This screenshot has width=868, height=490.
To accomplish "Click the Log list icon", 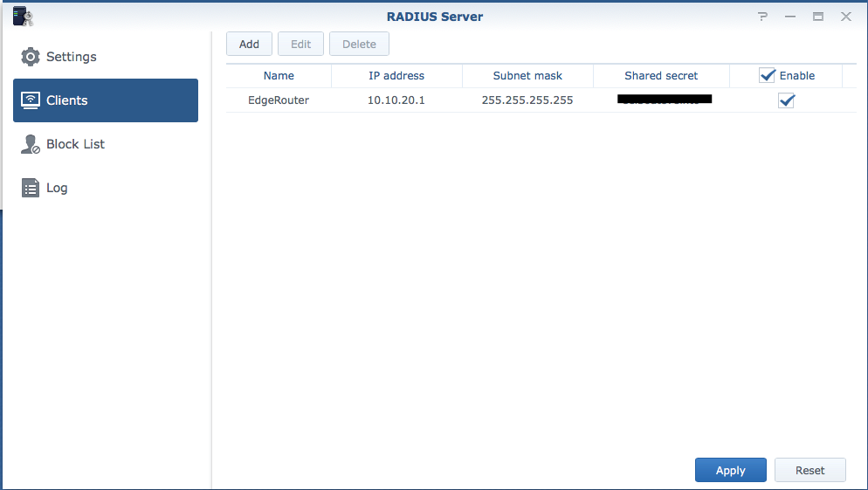I will pos(31,188).
